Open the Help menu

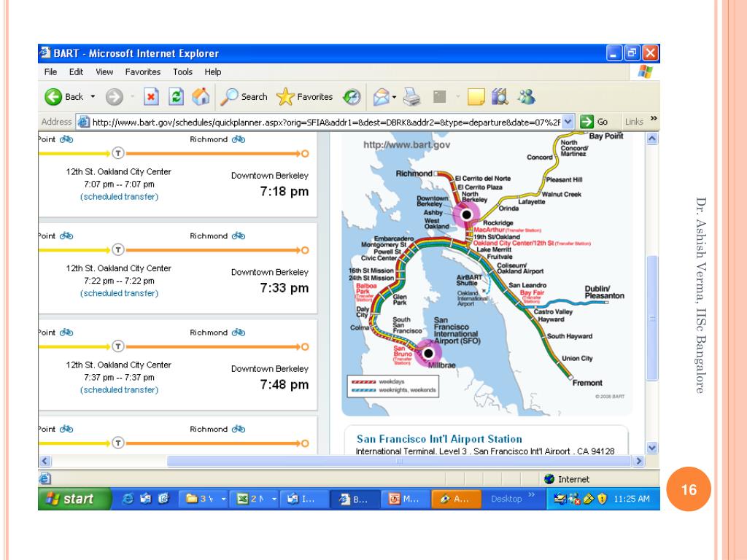[213, 72]
